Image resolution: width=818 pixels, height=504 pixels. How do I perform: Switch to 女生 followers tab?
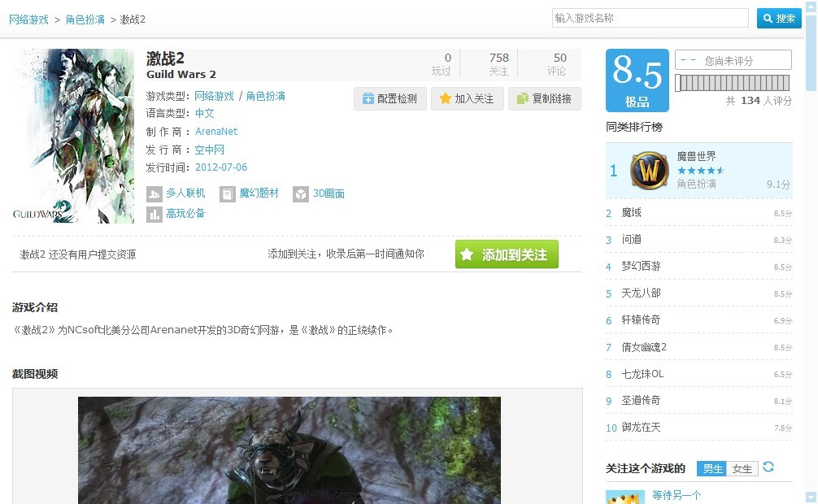pos(742,468)
